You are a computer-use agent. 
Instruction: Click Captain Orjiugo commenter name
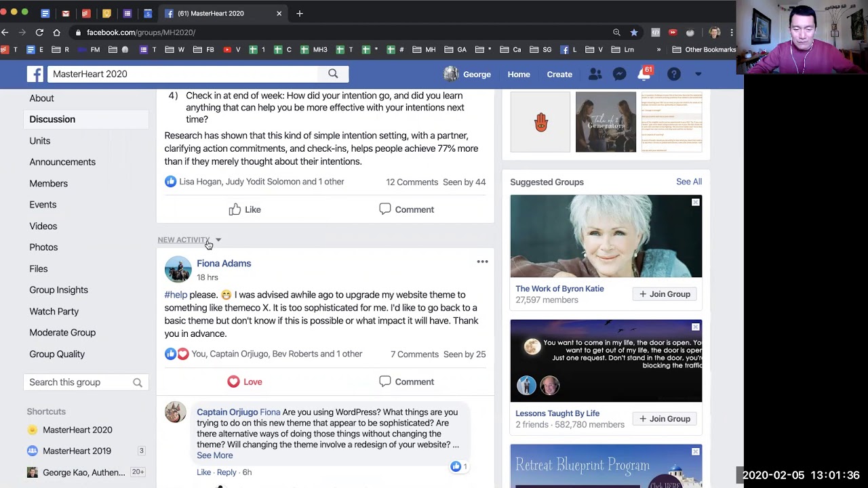227,412
